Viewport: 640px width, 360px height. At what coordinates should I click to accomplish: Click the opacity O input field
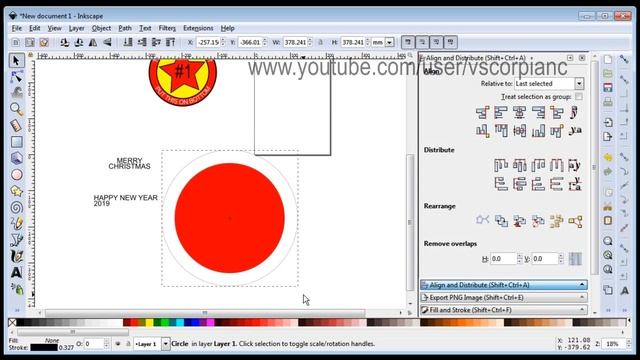pyautogui.click(x=93, y=344)
